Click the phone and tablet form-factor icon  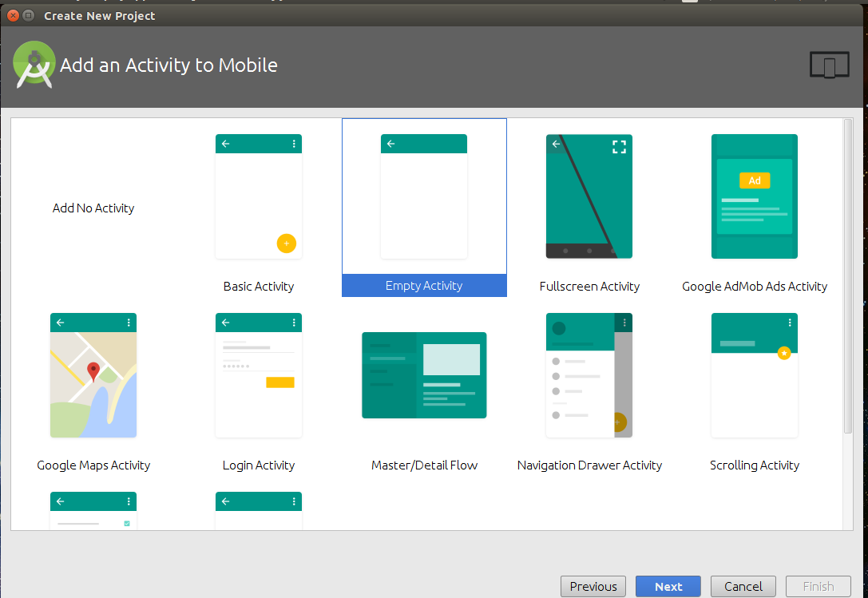(829, 65)
